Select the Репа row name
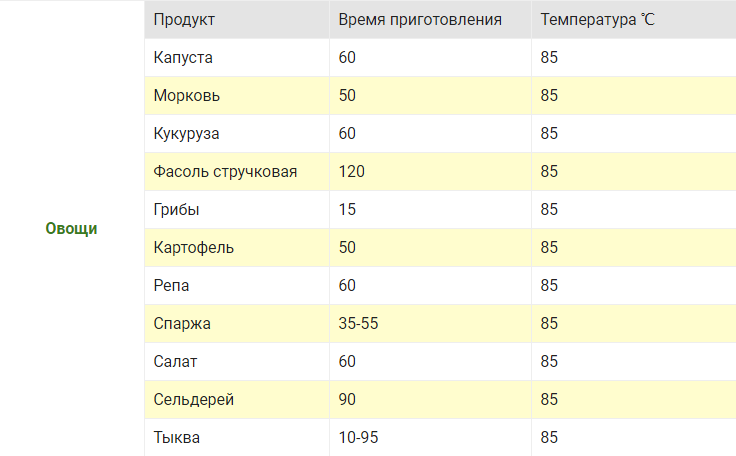 171,286
